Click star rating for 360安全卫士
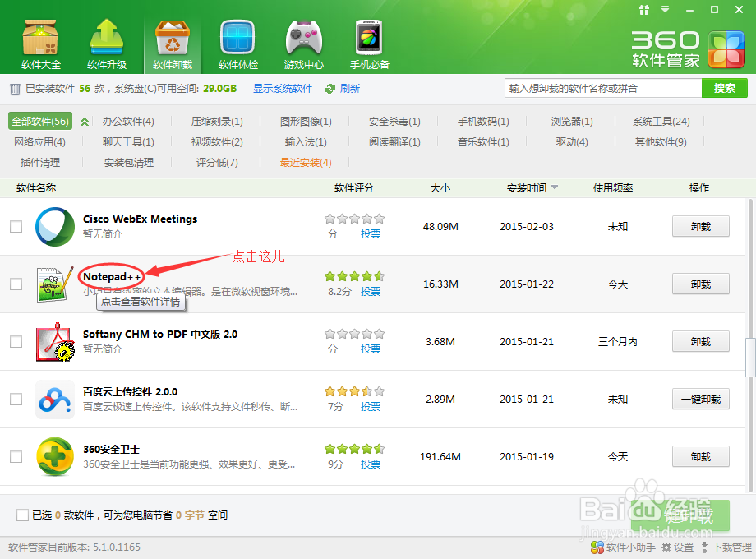 coord(354,449)
